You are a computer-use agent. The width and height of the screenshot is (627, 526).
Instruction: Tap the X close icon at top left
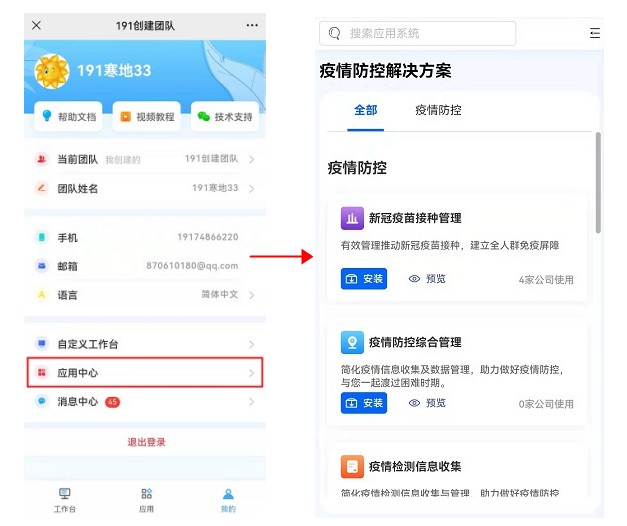click(x=36, y=25)
